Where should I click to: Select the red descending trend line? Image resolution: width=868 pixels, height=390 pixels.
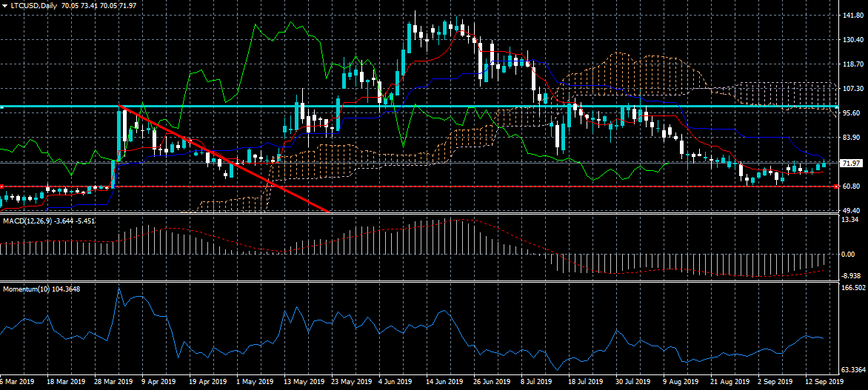[222, 159]
